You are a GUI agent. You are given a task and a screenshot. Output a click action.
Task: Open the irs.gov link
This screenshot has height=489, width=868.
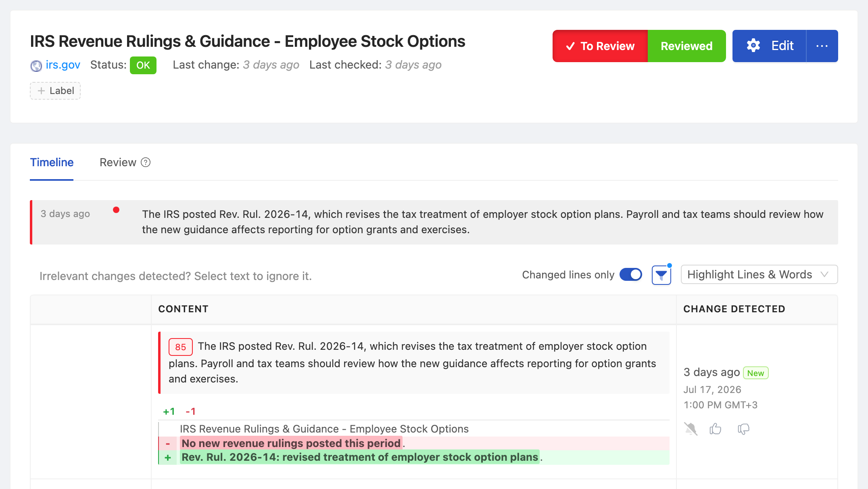point(63,65)
